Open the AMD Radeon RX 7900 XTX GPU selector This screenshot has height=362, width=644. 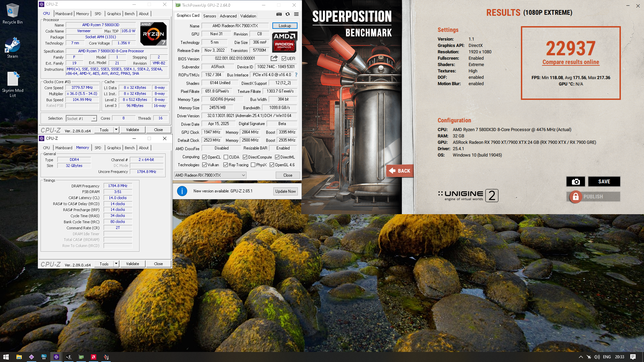tap(210, 175)
